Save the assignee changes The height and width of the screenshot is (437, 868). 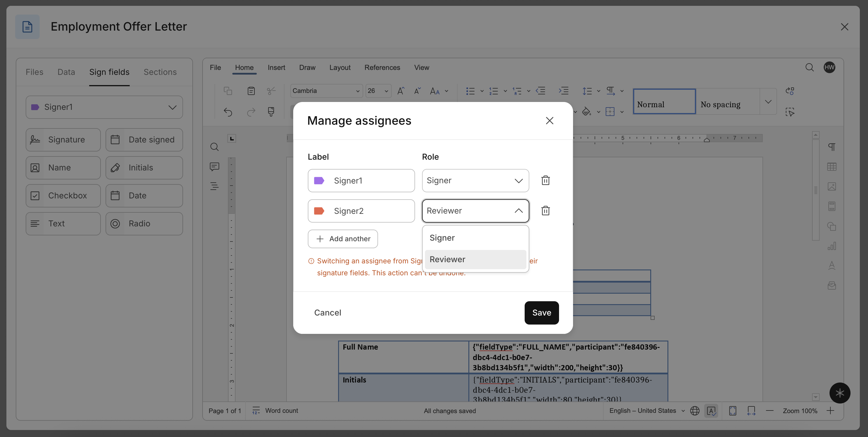coord(542,313)
